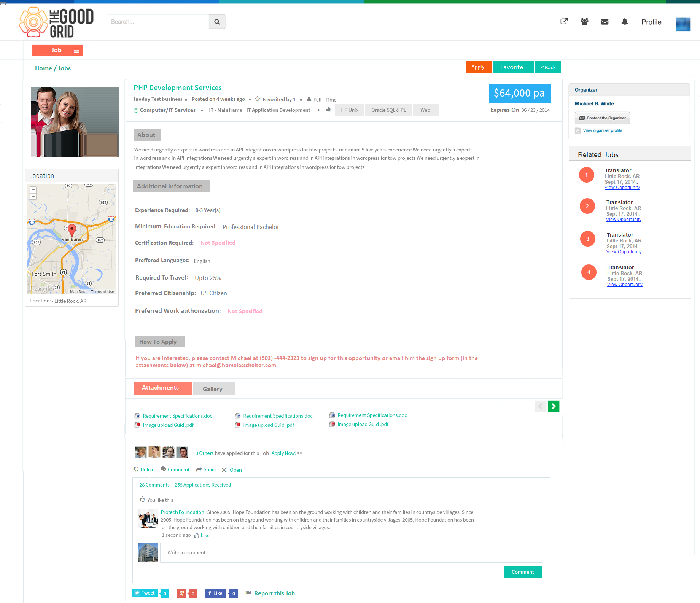Click the Back button
This screenshot has width=700, height=603.
pos(548,67)
